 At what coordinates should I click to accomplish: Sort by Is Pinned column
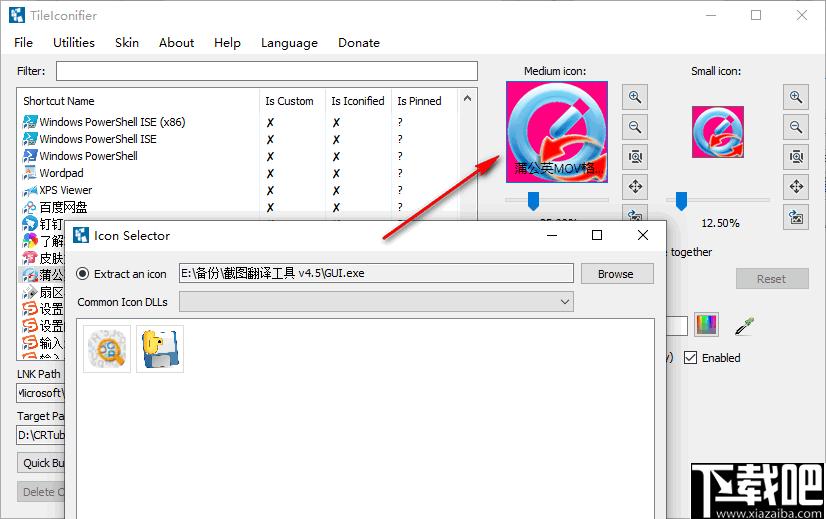click(425, 101)
